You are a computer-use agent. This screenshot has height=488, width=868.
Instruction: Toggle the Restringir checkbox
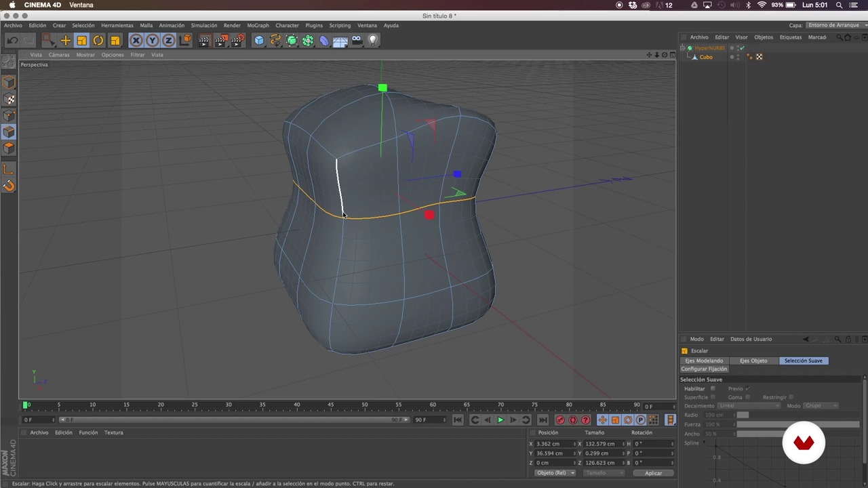(791, 397)
